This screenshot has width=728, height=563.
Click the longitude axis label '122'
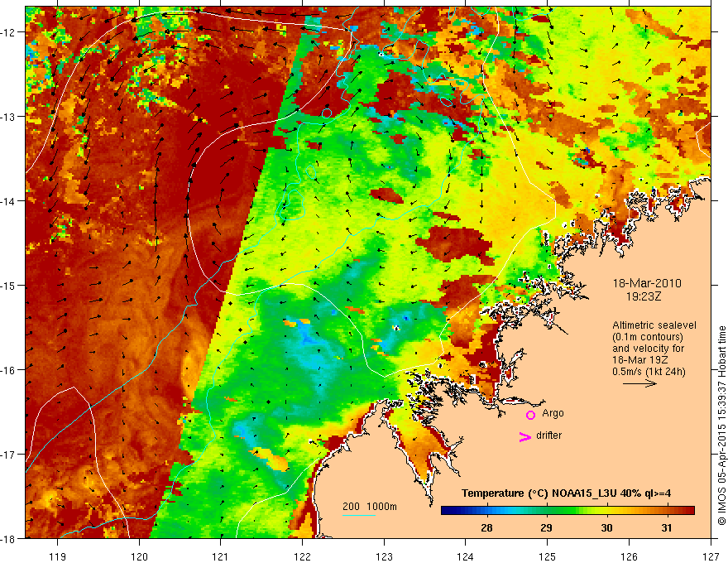pyautogui.click(x=302, y=556)
